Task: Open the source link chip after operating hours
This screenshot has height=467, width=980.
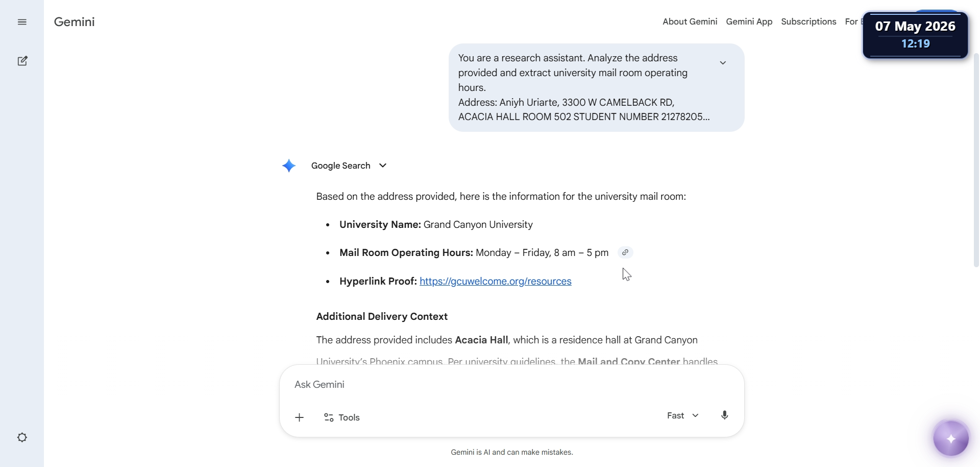Action: pos(625,252)
